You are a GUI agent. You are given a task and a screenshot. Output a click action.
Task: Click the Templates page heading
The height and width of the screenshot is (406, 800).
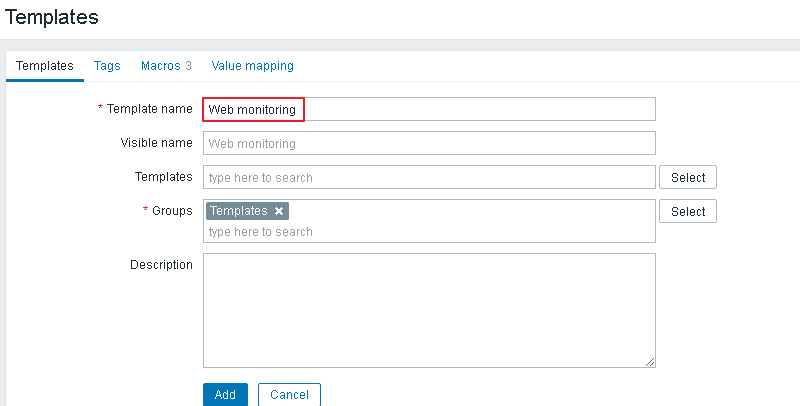(x=52, y=17)
